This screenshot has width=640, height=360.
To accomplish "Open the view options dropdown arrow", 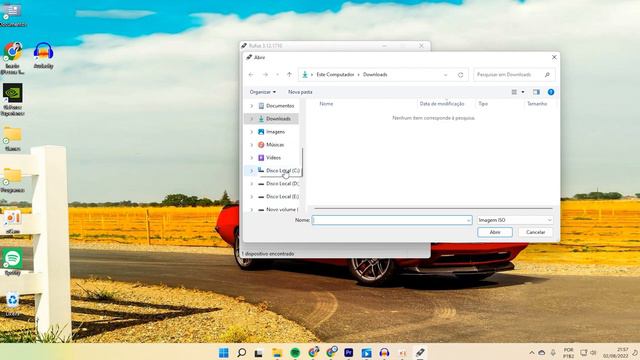I will pos(523,92).
